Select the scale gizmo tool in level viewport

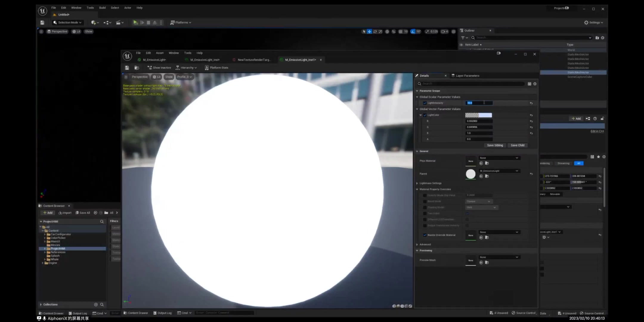click(380, 32)
